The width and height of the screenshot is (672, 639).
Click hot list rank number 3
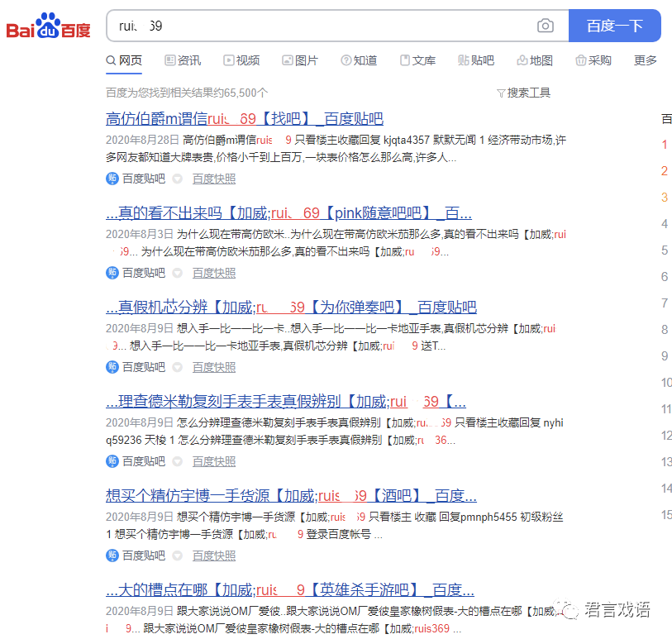click(x=665, y=197)
